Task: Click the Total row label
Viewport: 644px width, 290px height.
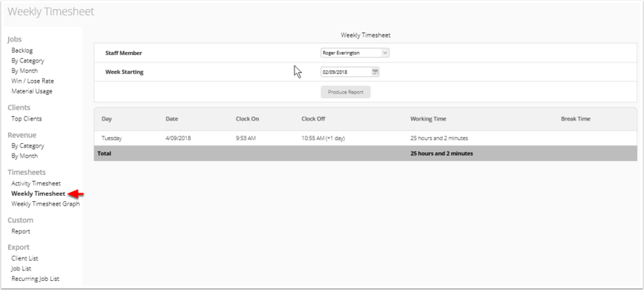Action: 105,154
